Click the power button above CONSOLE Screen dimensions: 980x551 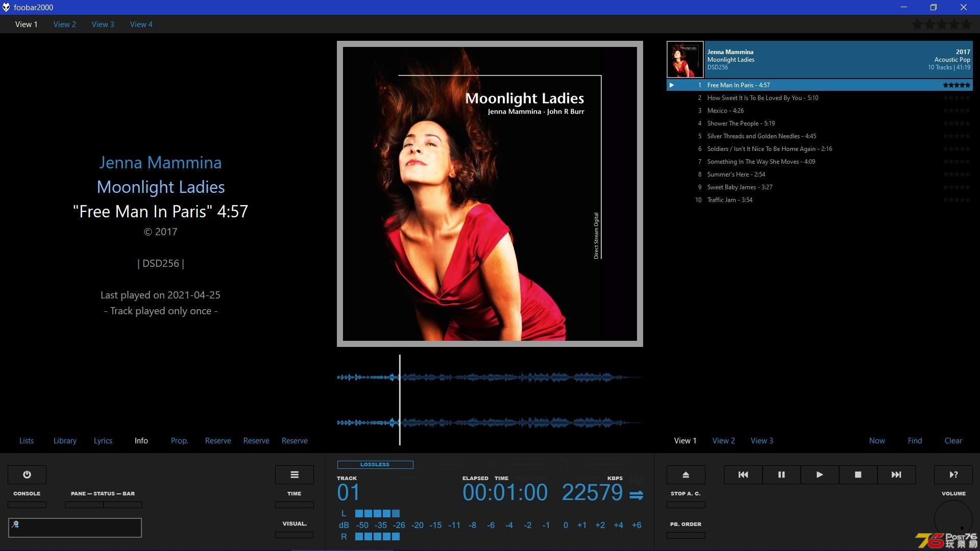click(27, 474)
